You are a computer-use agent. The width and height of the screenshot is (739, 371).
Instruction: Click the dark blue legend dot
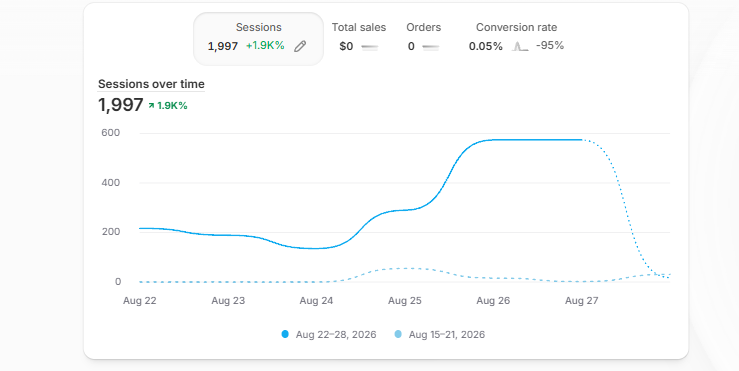[x=285, y=334]
